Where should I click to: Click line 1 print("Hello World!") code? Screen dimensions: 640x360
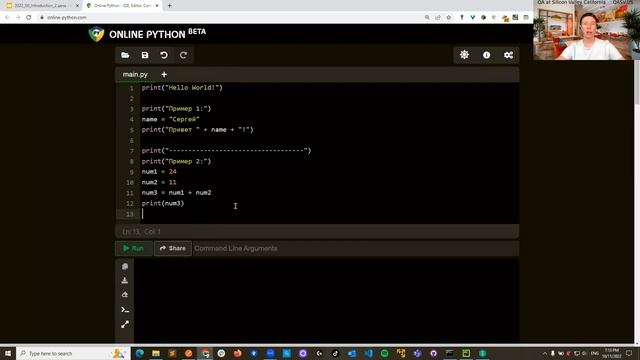coord(182,88)
